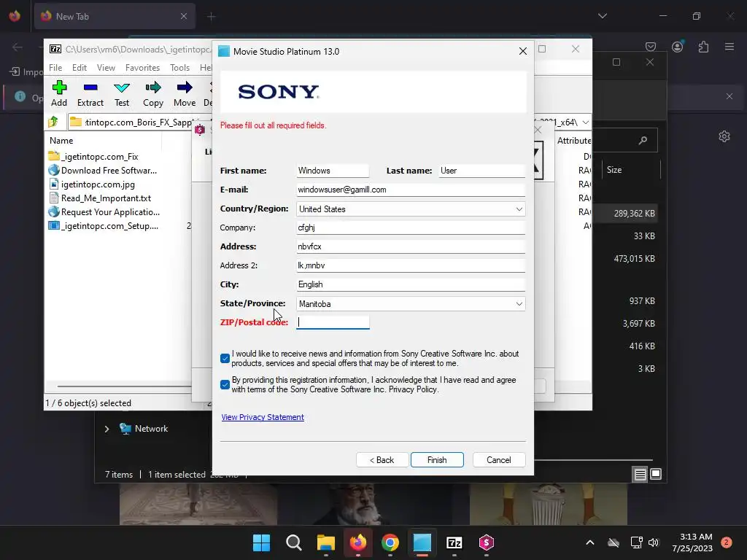Open New Tab page settings gear
Viewport: 747px width, 560px height.
point(724,136)
